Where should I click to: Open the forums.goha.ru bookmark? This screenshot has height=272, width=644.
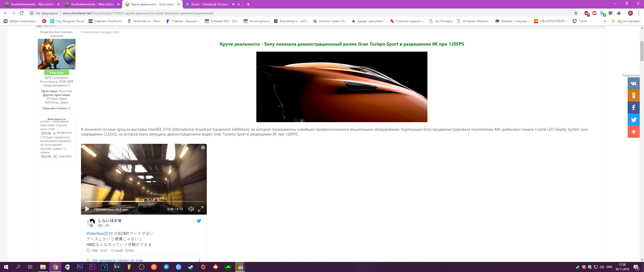coord(257,21)
